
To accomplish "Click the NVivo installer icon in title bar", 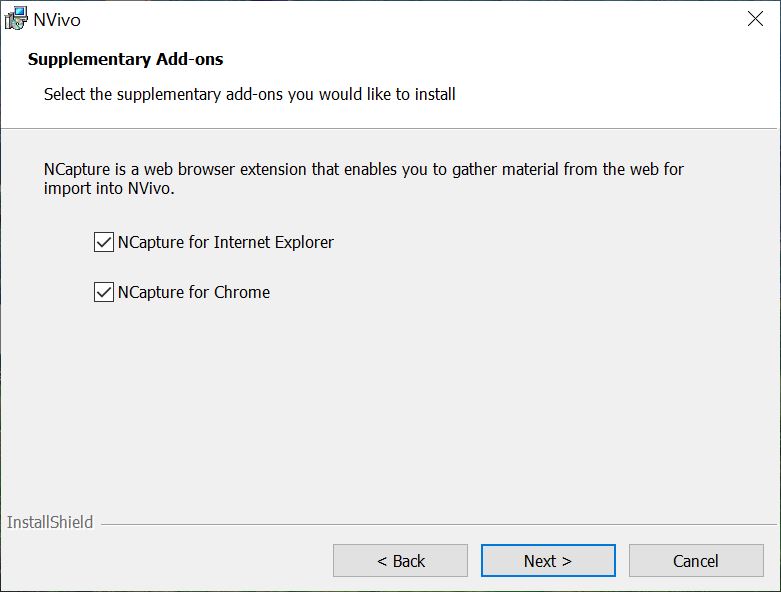I will tap(16, 18).
